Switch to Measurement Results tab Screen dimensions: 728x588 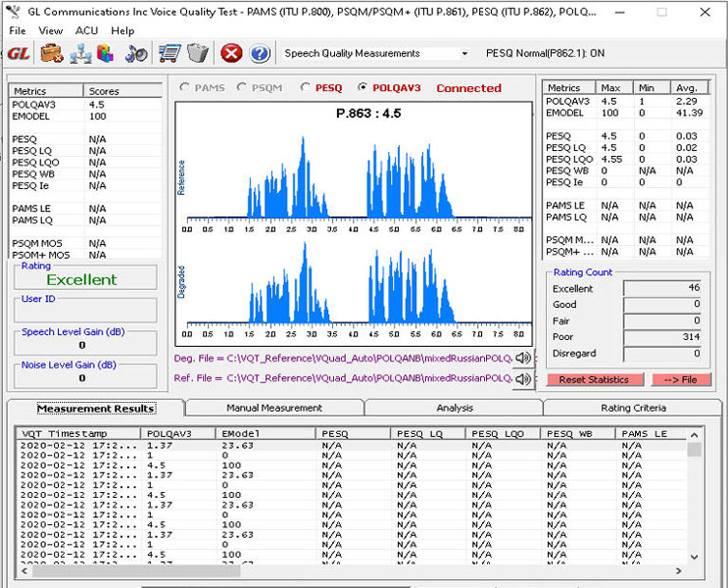tap(96, 409)
